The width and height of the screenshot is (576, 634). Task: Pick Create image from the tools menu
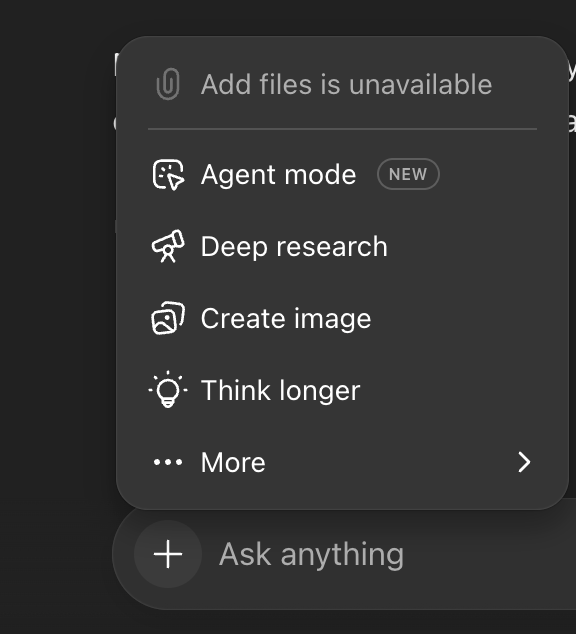[342, 318]
